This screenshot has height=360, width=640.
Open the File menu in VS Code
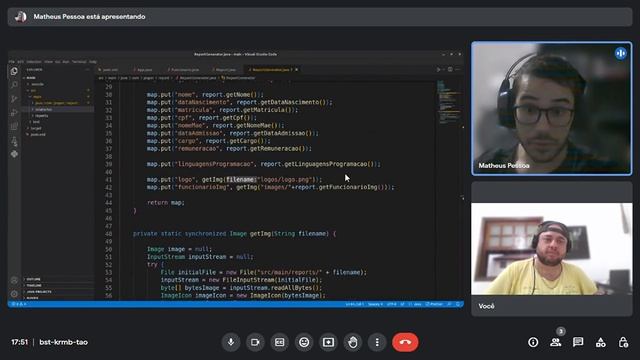pyautogui.click(x=11, y=62)
